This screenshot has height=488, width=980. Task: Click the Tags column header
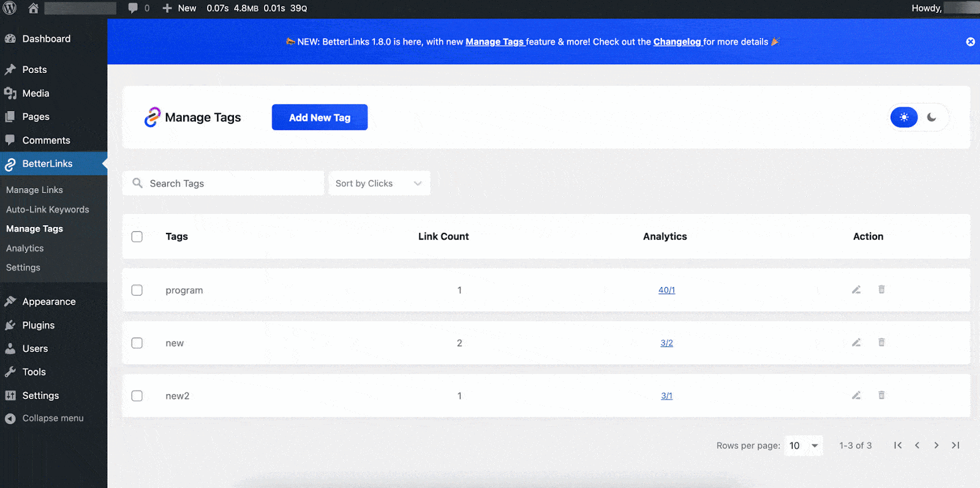176,237
